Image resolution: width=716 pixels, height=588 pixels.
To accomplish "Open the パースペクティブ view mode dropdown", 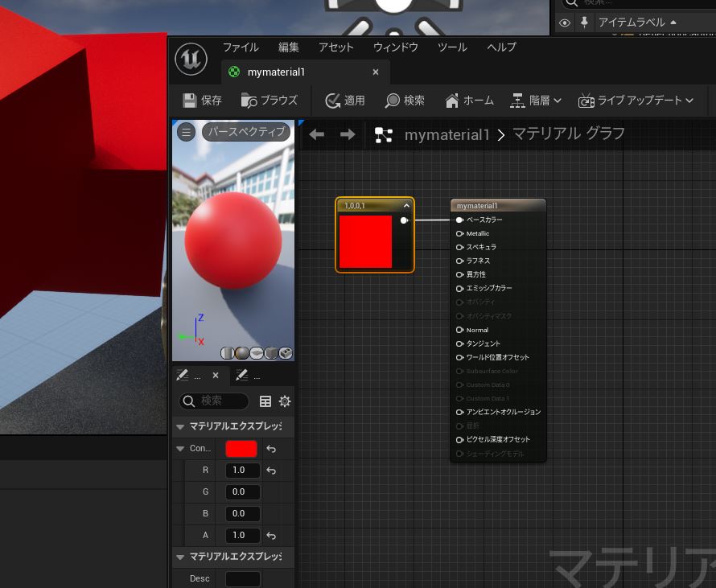I will [246, 132].
